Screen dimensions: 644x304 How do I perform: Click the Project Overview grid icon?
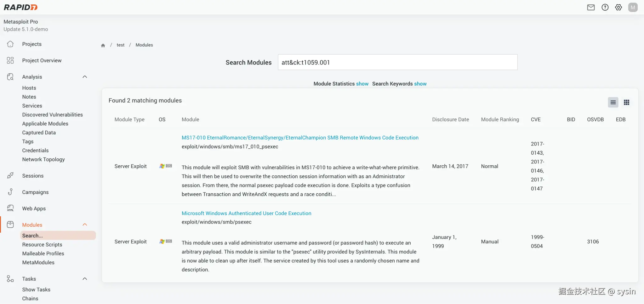coord(10,60)
